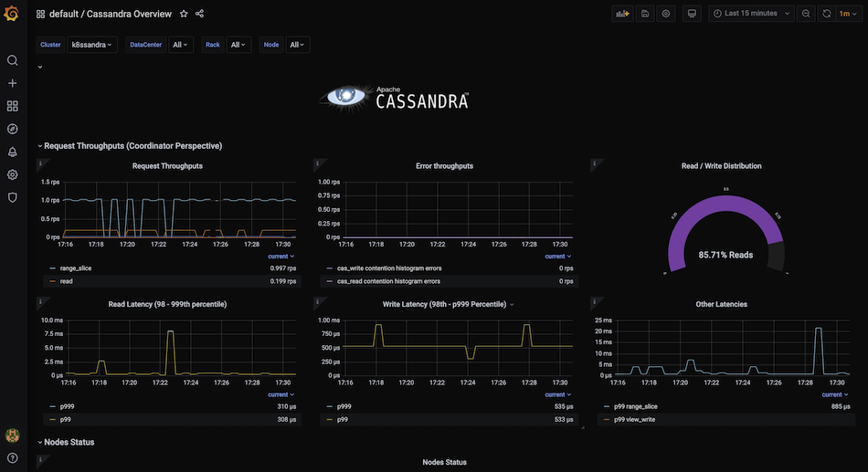The width and height of the screenshot is (868, 472).
Task: Toggle p99 range_slice series in Other Latencies
Action: click(x=636, y=406)
